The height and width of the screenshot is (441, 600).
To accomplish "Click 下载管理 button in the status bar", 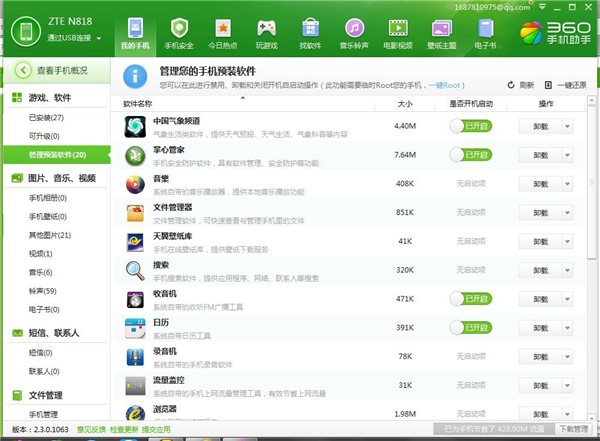I will coord(573,429).
